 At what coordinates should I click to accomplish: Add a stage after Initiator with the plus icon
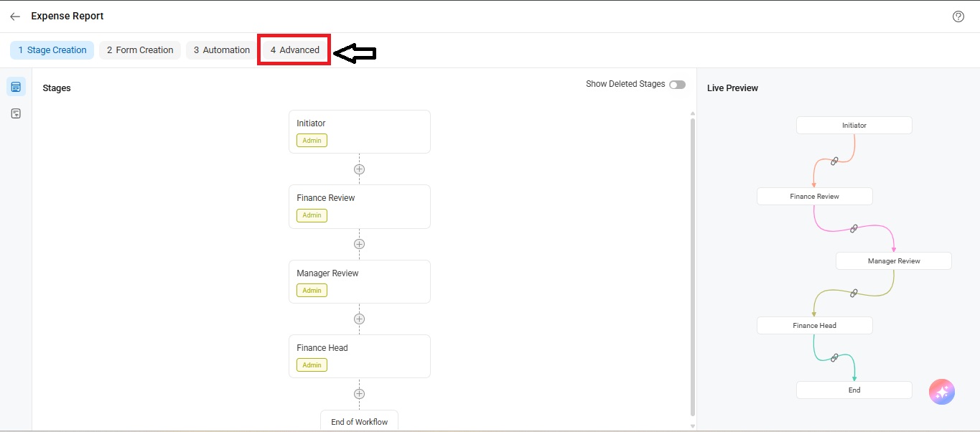point(360,169)
